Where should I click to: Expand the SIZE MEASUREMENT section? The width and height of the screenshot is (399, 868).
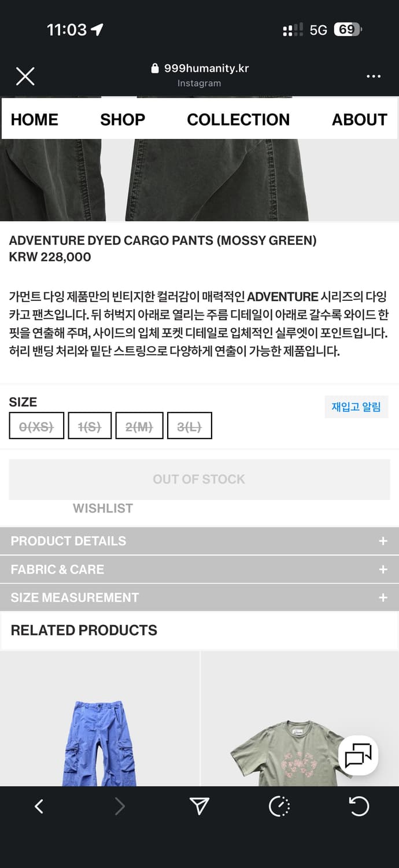pyautogui.click(x=199, y=597)
